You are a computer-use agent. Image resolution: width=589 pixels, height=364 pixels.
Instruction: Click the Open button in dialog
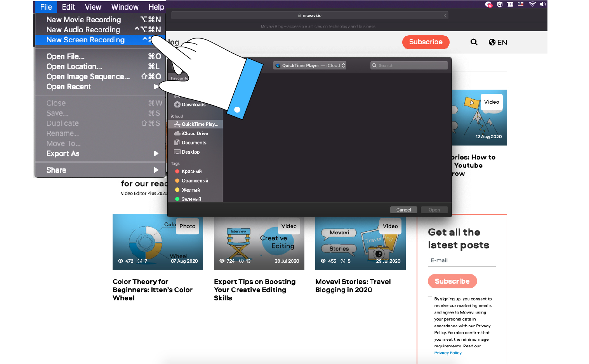434,210
